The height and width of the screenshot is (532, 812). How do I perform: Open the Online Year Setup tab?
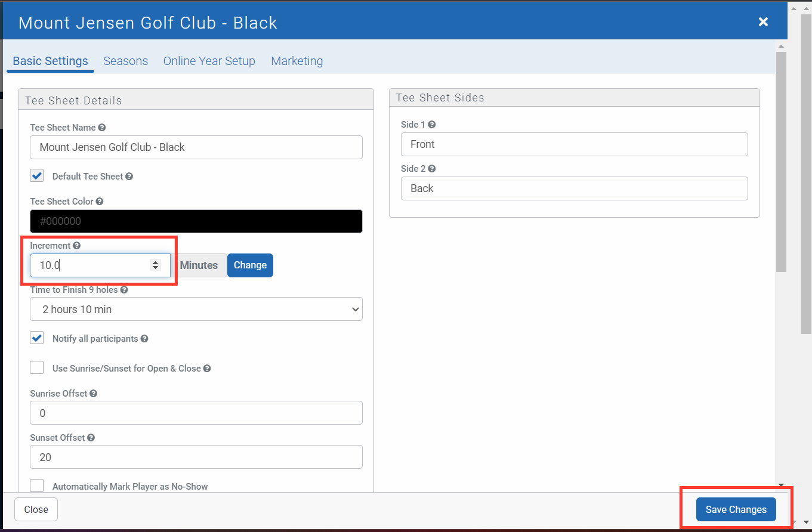209,61
